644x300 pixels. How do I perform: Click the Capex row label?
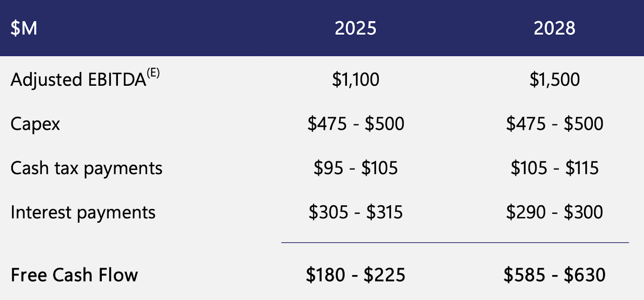(35, 124)
